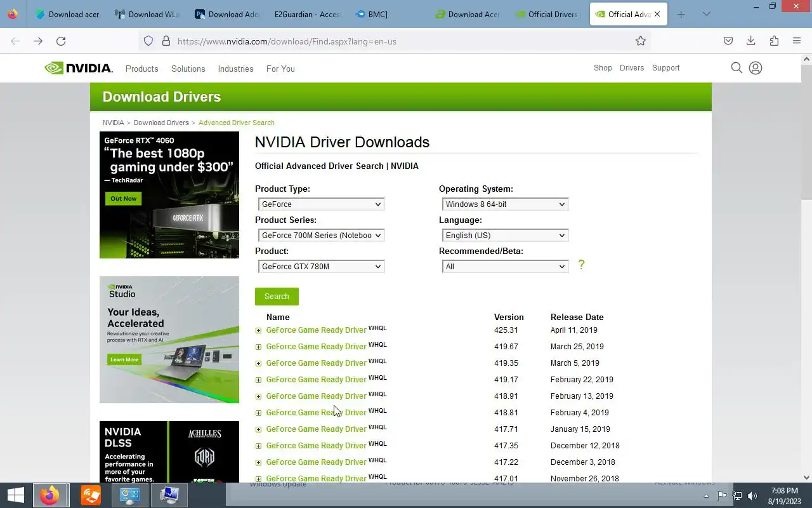Open a new browser tab
Viewport: 812px width, 508px height.
click(681, 14)
